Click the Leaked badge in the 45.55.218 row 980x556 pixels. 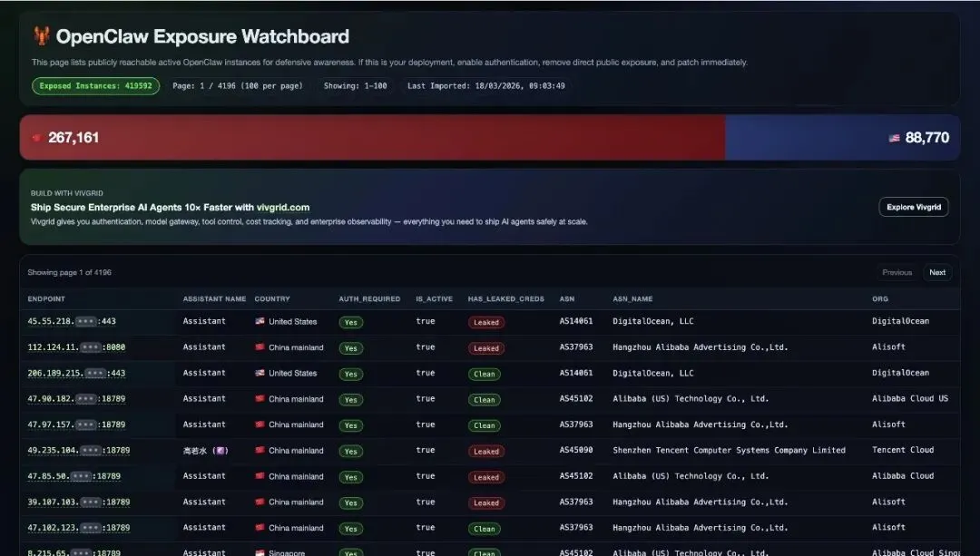pos(486,322)
